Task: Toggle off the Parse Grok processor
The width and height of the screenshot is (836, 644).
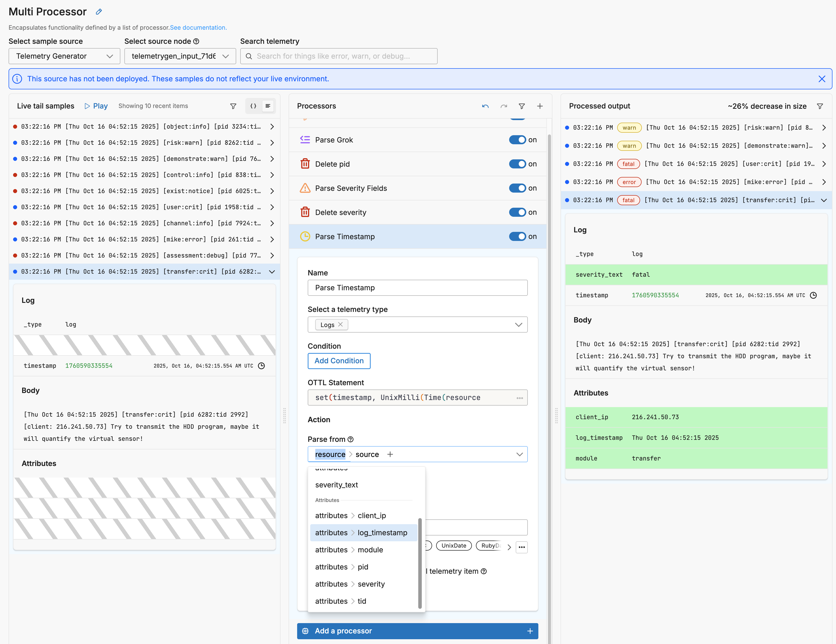Action: (x=517, y=140)
